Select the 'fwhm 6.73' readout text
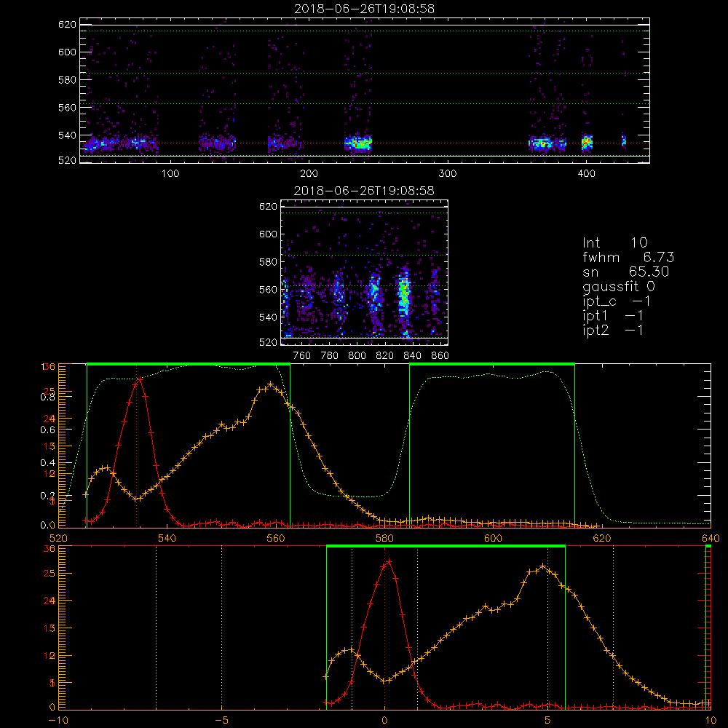 628,257
